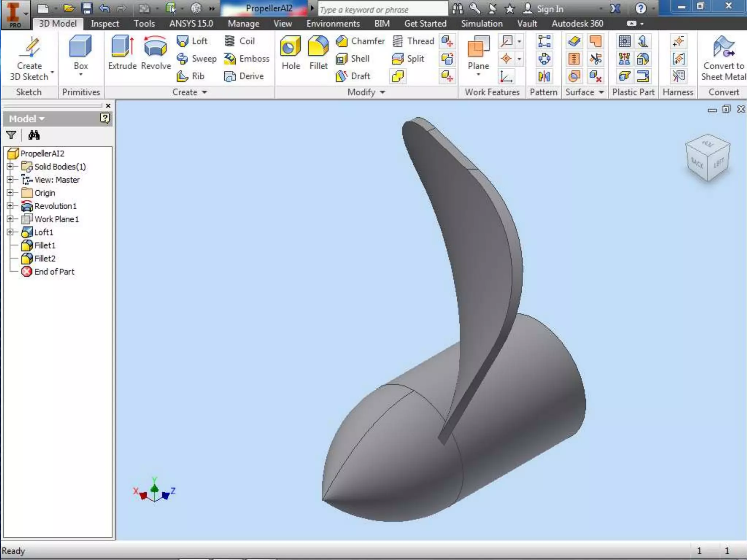Open the Create panel dropdown arrow
The height and width of the screenshot is (560, 747).
tap(205, 92)
